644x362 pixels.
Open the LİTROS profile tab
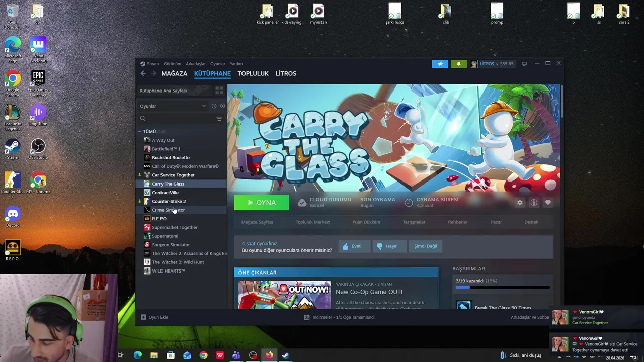[x=286, y=73]
